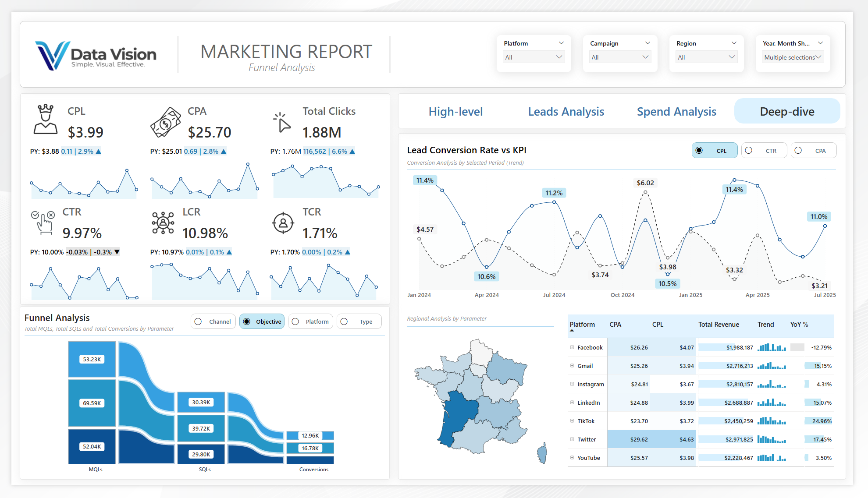The image size is (868, 498).
Task: Click the Total Revenue column header
Action: click(719, 325)
